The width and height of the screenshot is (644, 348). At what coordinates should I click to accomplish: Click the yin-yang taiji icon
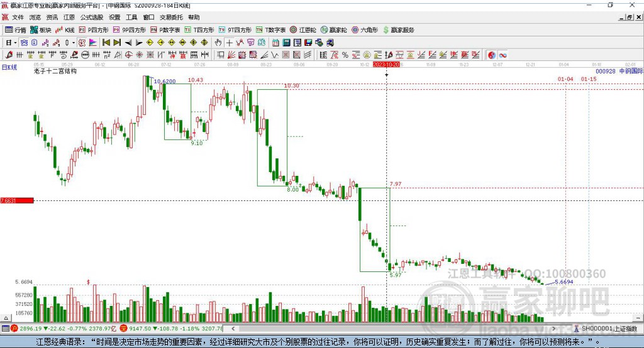coord(492,55)
